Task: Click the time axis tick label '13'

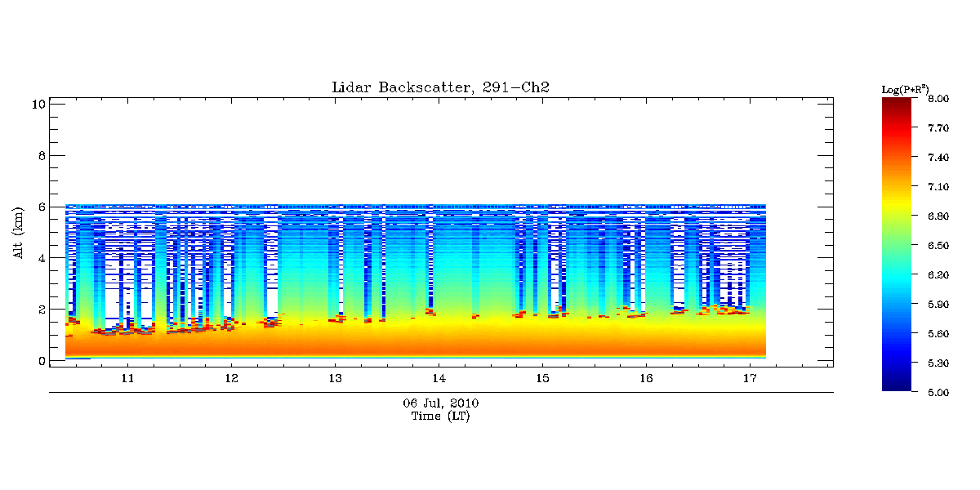Action: pyautogui.click(x=335, y=379)
